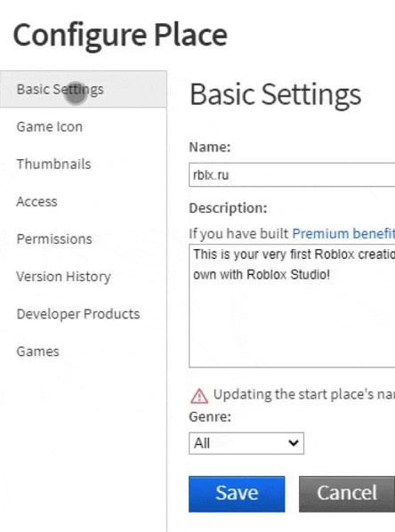This screenshot has height=532, width=395.
Task: Click the Name field containing rblx.ru
Action: (x=292, y=174)
